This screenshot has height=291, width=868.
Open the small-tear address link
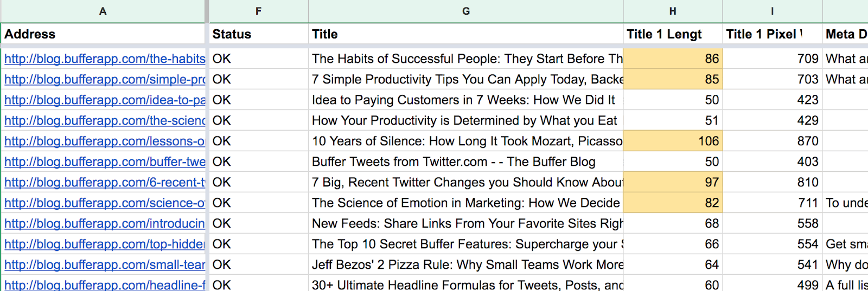point(105,264)
